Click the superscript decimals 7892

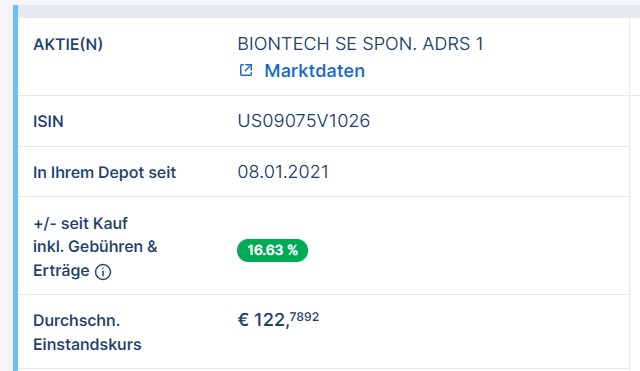(304, 317)
